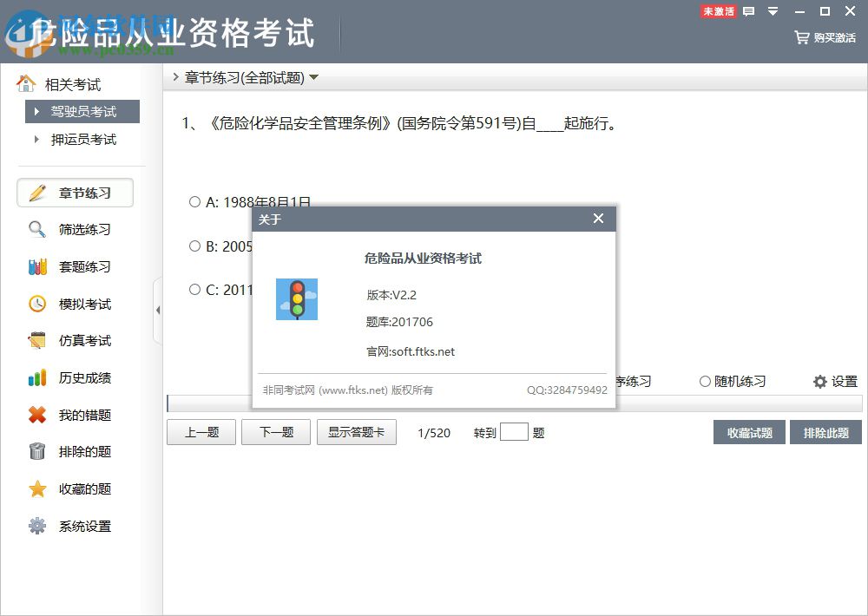The image size is (868, 616).
Task: Select 驾驶员考试 in the sidebar
Action: (x=82, y=111)
